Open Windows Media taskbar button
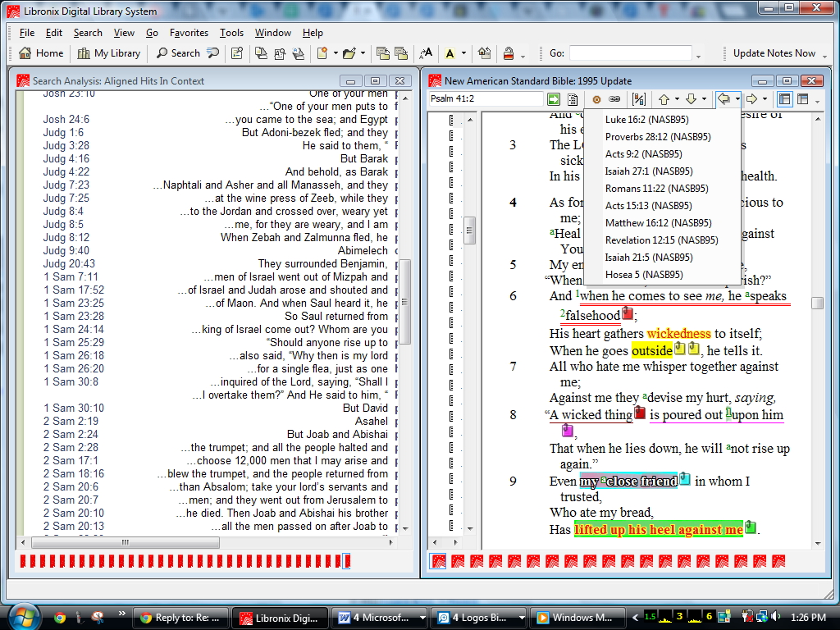The height and width of the screenshot is (630, 840). click(x=577, y=618)
